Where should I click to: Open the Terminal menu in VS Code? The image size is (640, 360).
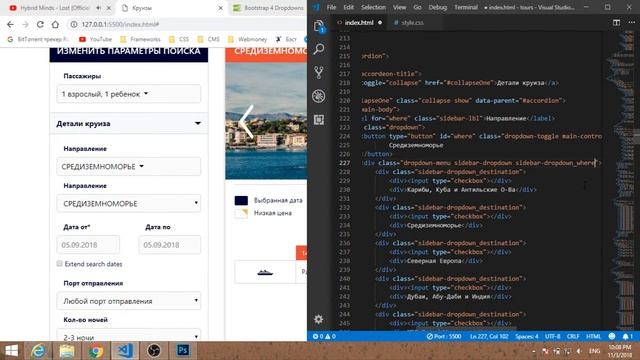466,7
